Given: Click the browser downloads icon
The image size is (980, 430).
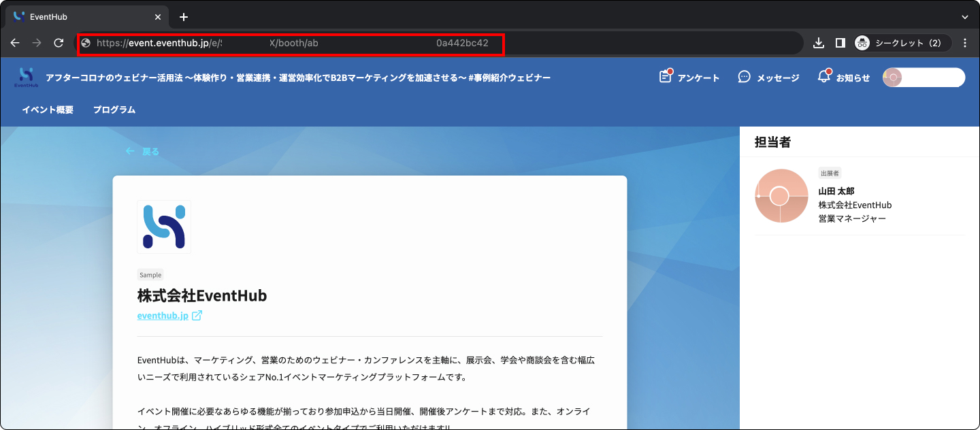Looking at the screenshot, I should click(x=818, y=43).
